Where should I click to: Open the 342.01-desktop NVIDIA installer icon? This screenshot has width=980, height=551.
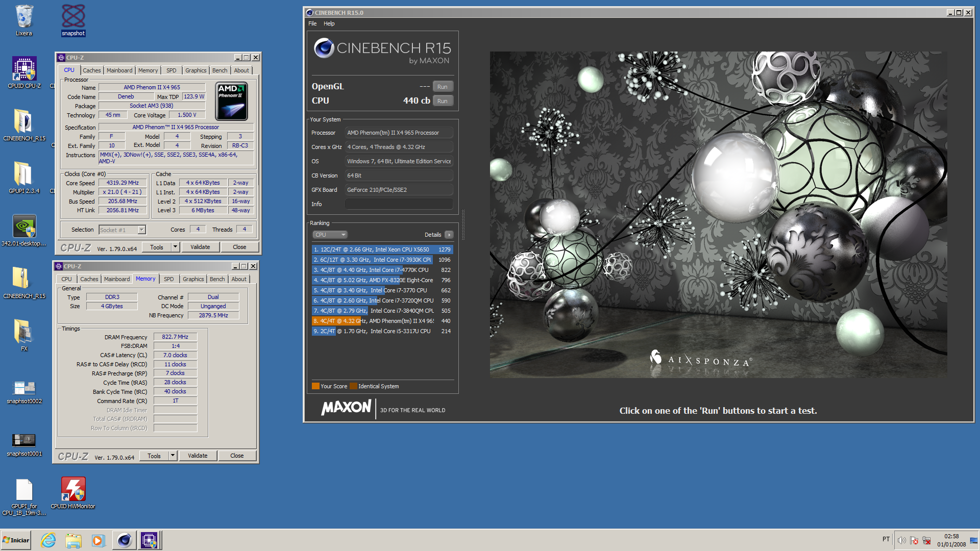coord(24,230)
